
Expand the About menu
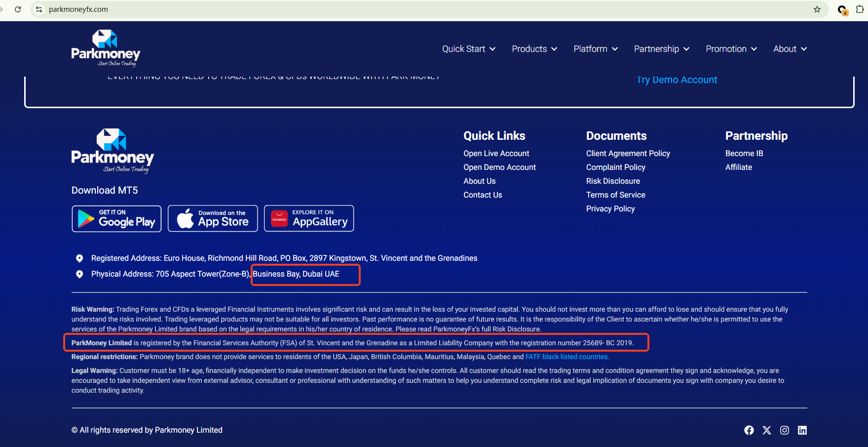click(x=790, y=49)
